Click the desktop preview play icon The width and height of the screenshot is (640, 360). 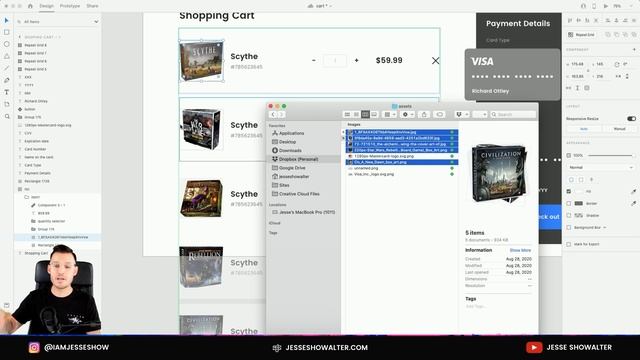point(606,6)
